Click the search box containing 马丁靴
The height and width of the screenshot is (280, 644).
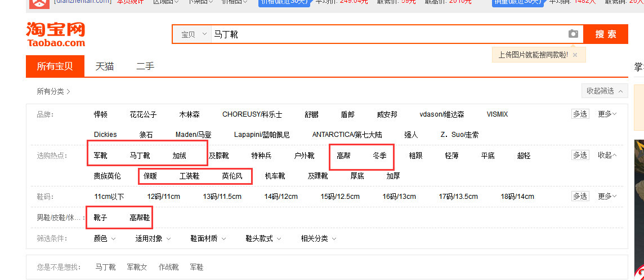[x=388, y=34]
